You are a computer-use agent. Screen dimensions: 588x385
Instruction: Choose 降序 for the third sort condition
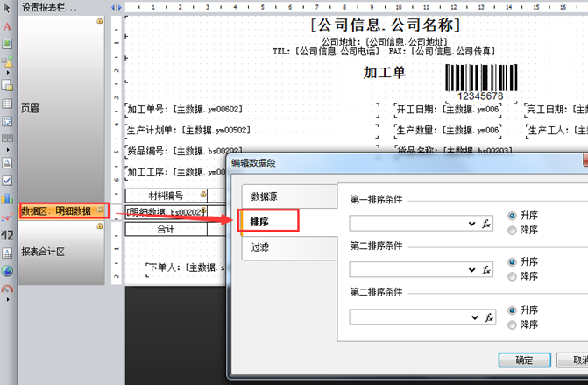click(x=512, y=324)
